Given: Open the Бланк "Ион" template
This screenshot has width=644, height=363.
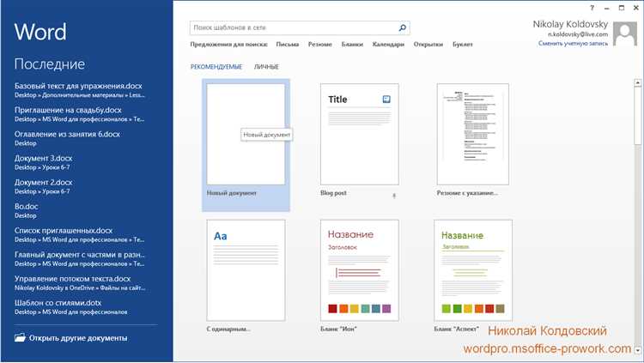Looking at the screenshot, I should coord(360,270).
